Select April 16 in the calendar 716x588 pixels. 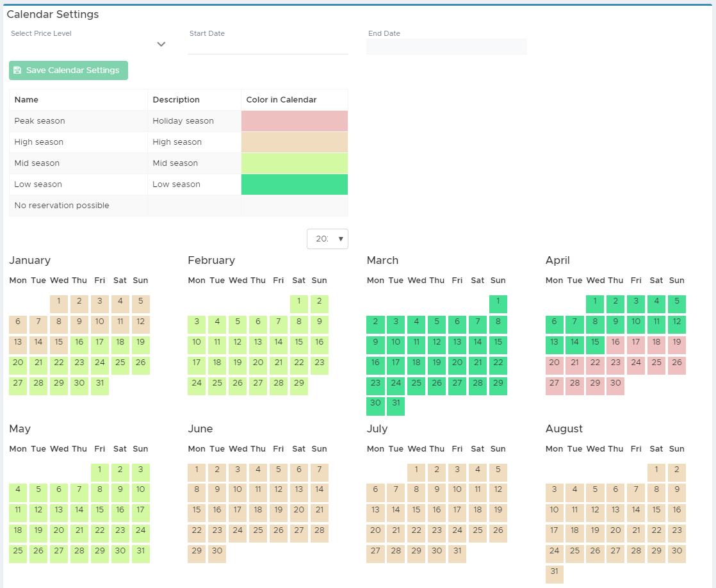tap(615, 345)
